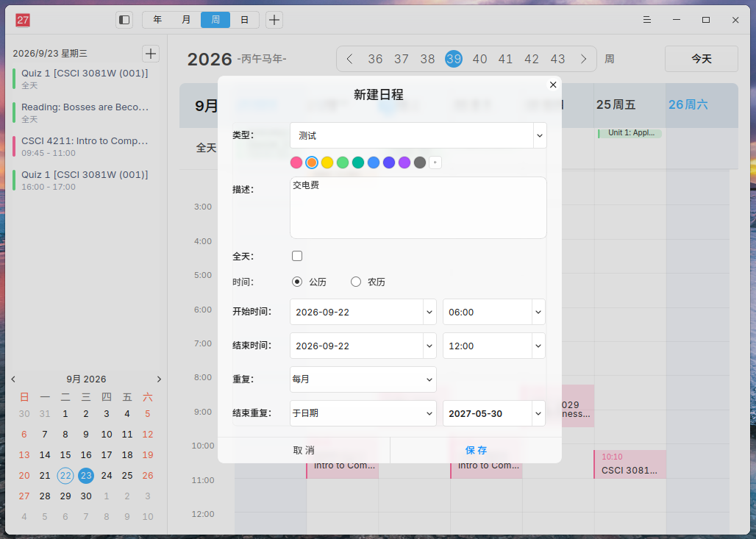Image resolution: width=756 pixels, height=539 pixels.
Task: Pick the pink color swatch
Action: pyautogui.click(x=296, y=163)
